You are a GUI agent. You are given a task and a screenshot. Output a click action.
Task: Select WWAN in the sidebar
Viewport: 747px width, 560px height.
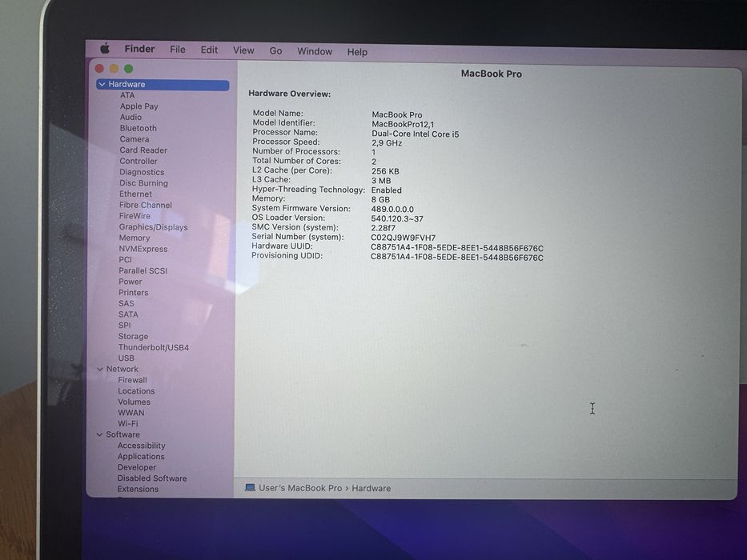point(131,413)
